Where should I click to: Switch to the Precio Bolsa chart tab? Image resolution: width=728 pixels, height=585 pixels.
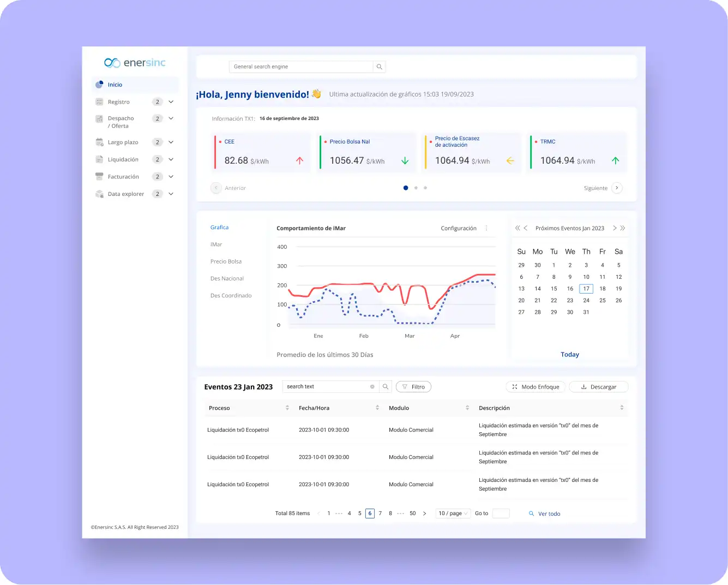point(226,261)
